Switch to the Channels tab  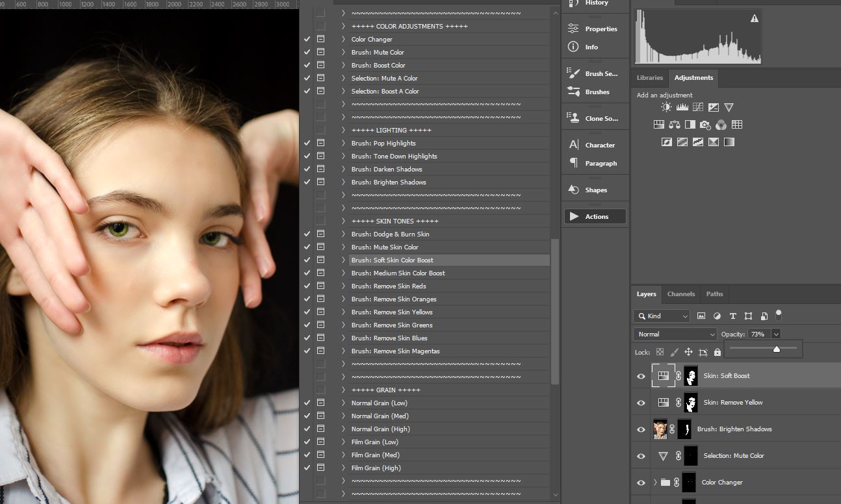pos(680,294)
